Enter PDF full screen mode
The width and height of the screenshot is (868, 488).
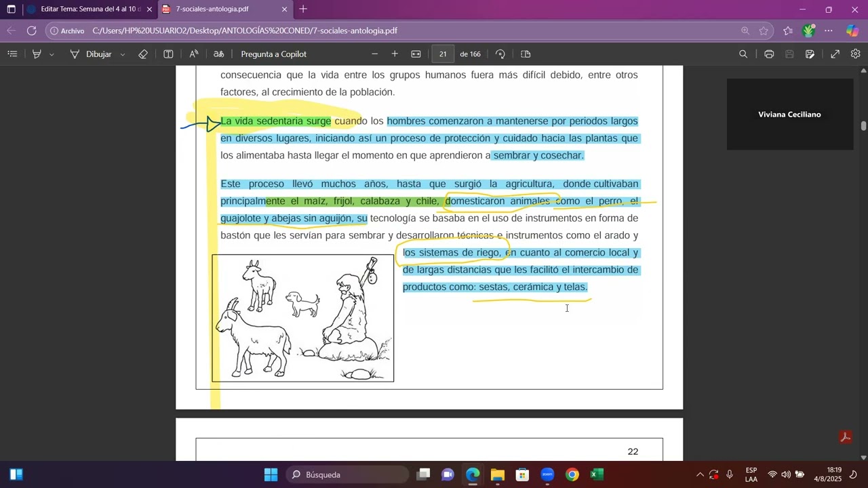(835, 54)
